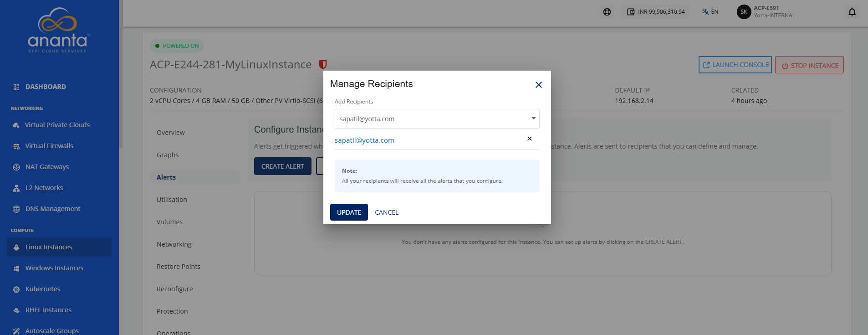Click the sidebar scrollbar
868x335 pixels.
coord(121,74)
